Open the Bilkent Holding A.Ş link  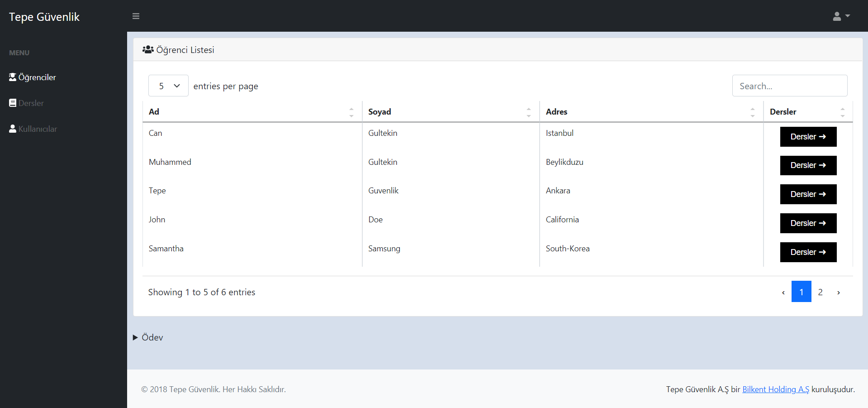point(775,389)
